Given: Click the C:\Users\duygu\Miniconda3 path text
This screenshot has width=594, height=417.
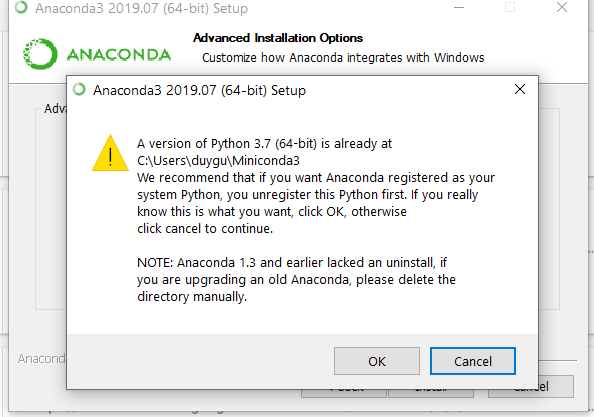Looking at the screenshot, I should 218,161.
